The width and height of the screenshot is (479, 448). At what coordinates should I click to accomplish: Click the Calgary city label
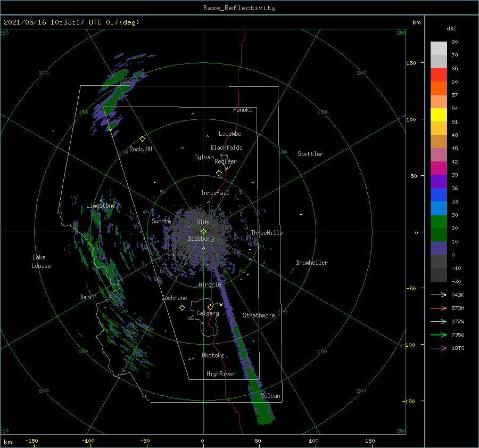pos(208,313)
